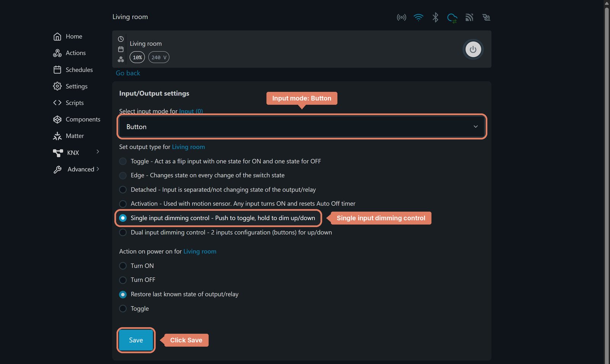610x364 pixels.
Task: Open Schedules from the sidebar menu
Action: coord(79,70)
